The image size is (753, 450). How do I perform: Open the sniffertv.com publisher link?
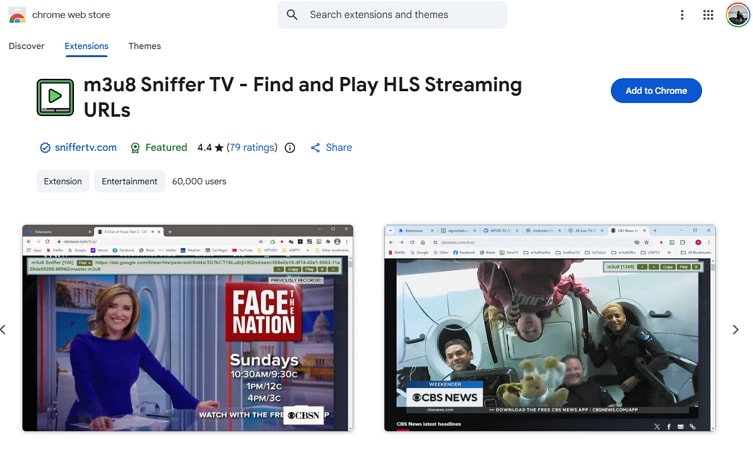85,147
